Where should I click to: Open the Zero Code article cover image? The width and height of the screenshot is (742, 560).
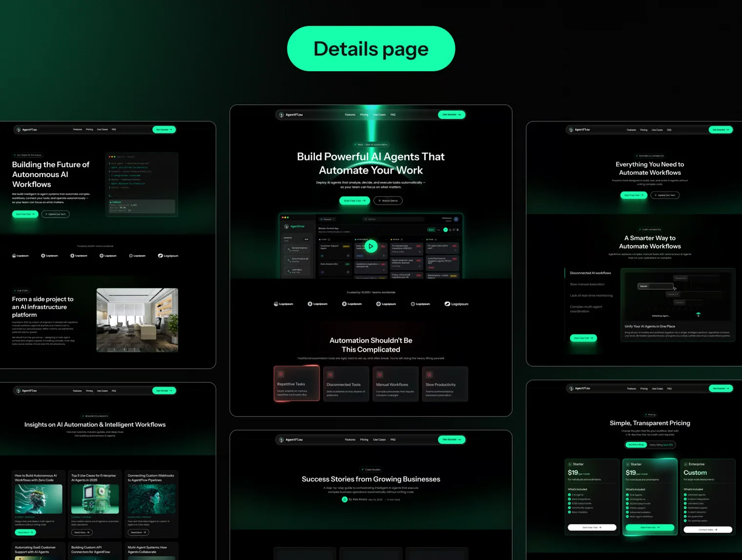tap(39, 499)
